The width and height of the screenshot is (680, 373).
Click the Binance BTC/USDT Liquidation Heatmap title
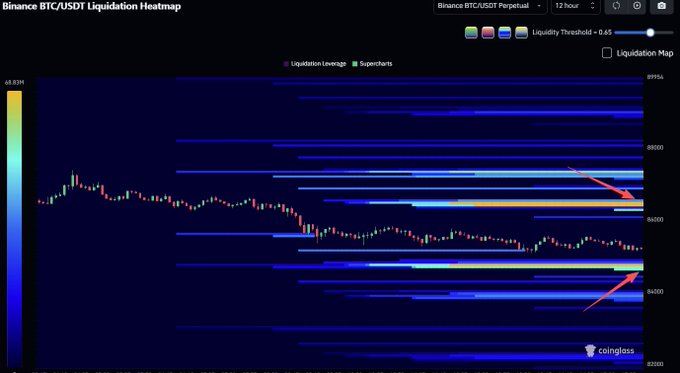click(91, 6)
